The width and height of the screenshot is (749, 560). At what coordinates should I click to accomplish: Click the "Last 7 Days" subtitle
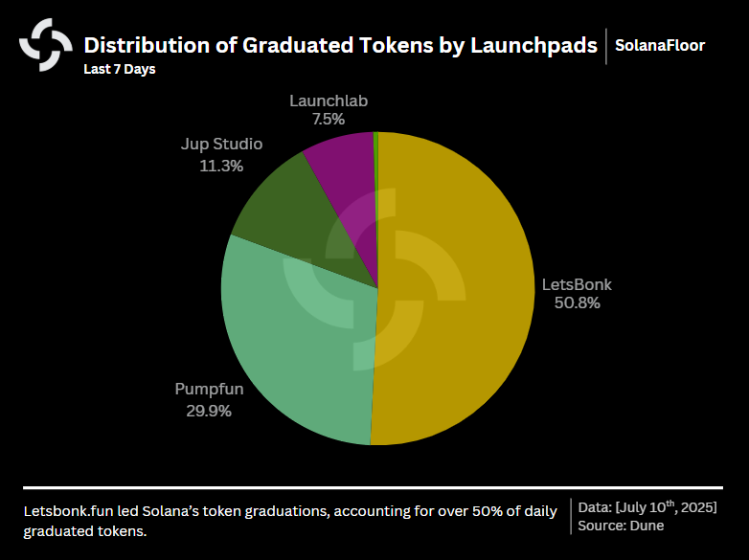(119, 69)
